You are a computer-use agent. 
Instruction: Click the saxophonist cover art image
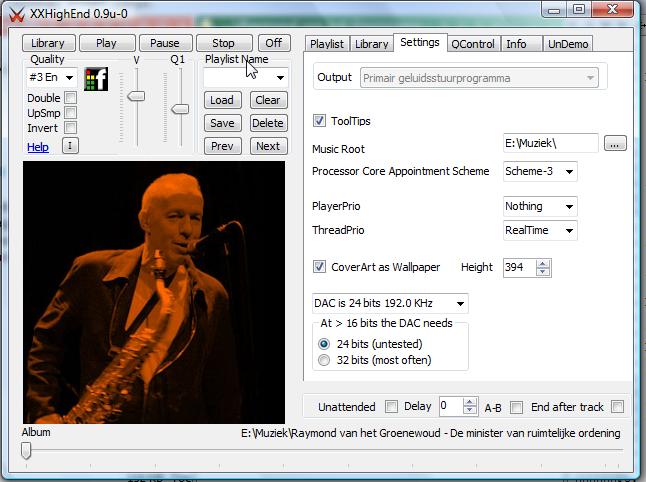coord(154,292)
